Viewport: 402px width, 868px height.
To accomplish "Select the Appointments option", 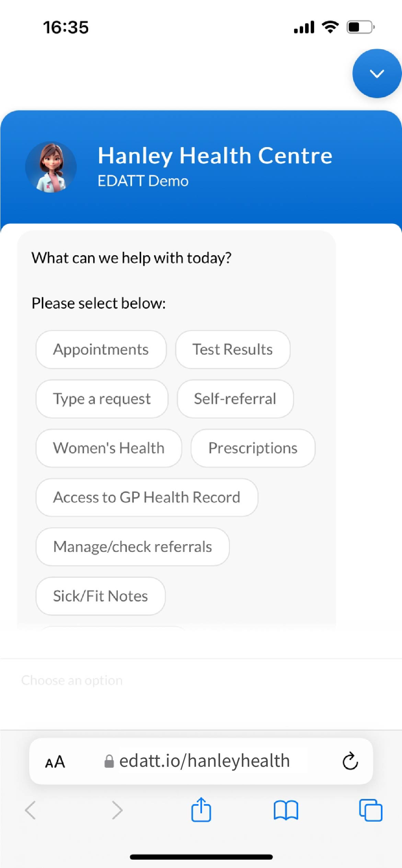I will click(x=101, y=349).
